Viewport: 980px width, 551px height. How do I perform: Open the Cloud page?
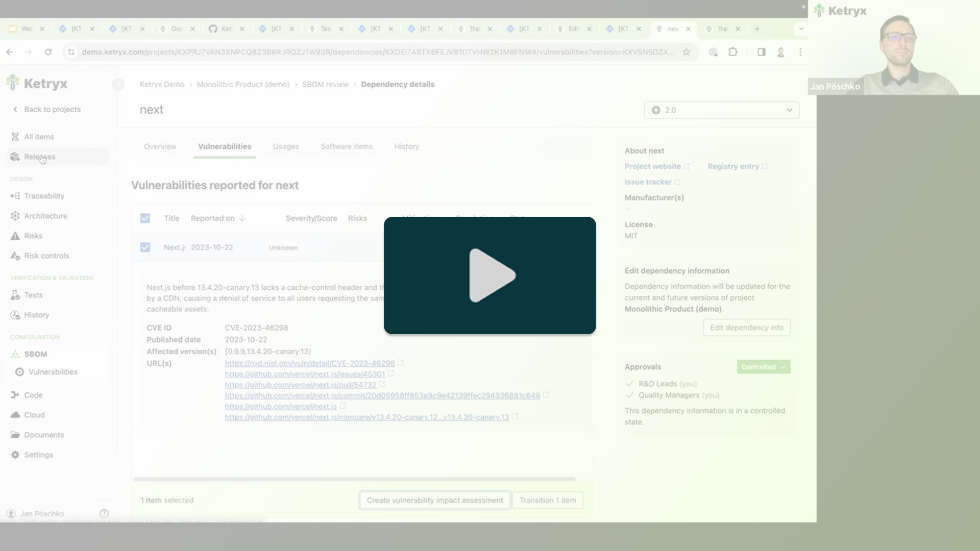point(34,415)
